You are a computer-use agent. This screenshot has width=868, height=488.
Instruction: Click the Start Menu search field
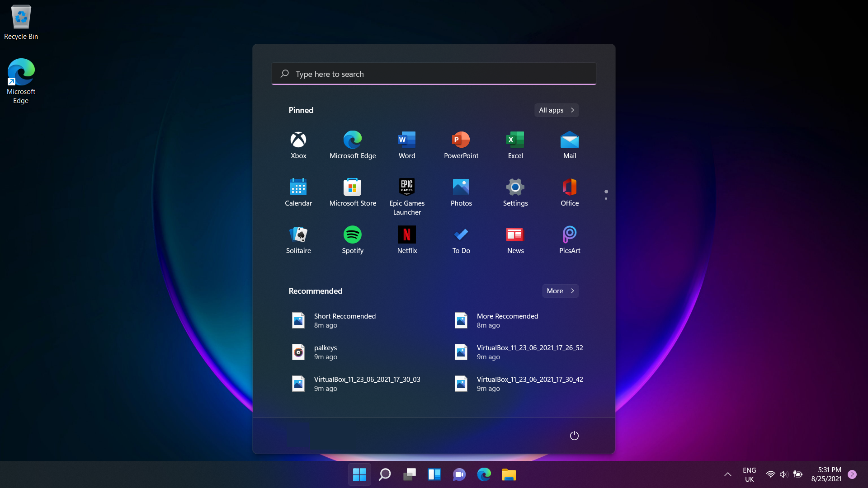pos(434,73)
